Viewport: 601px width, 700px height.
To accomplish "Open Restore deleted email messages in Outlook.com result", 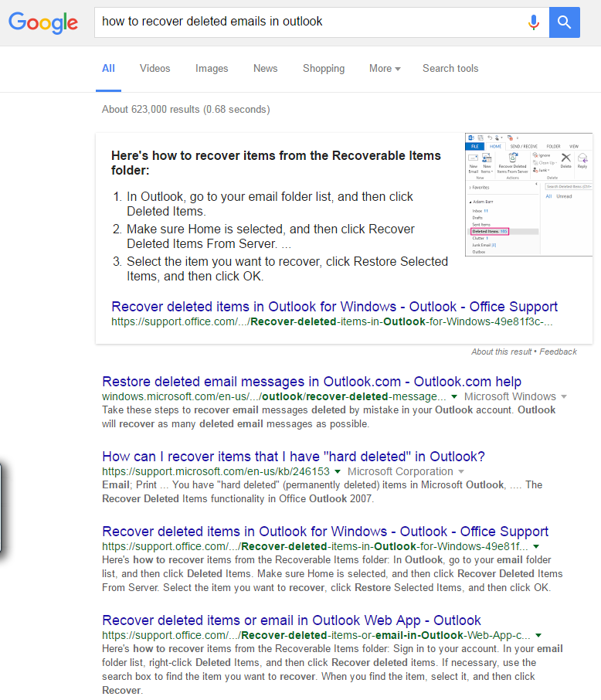I will [x=311, y=382].
